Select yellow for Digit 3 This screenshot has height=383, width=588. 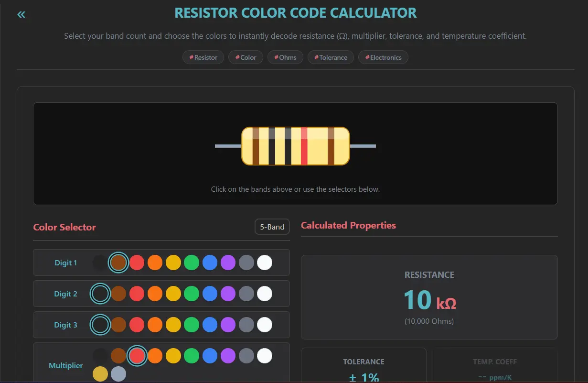173,325
